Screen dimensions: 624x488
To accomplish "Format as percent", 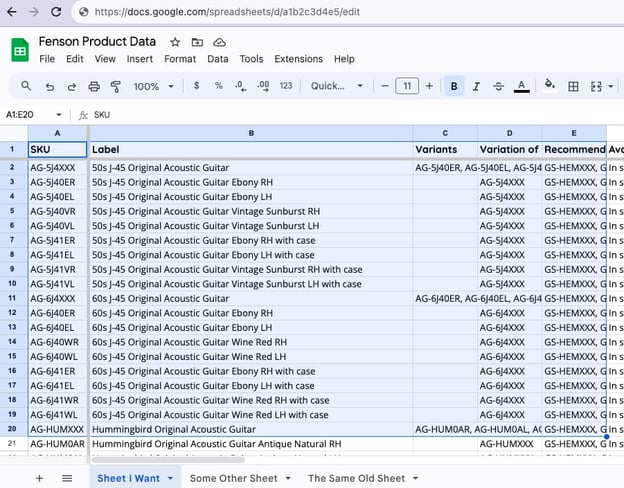I will point(218,86).
